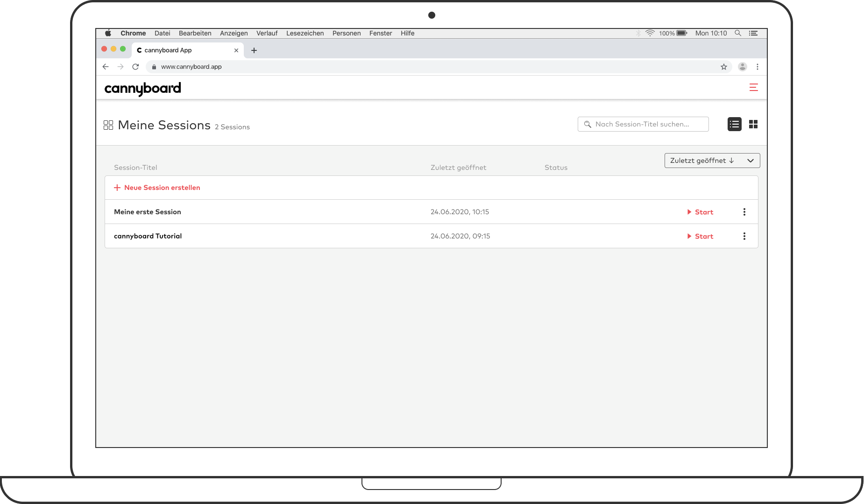Image resolution: width=864 pixels, height=504 pixels.
Task: Click the search magnifier icon in session search
Action: (x=588, y=124)
